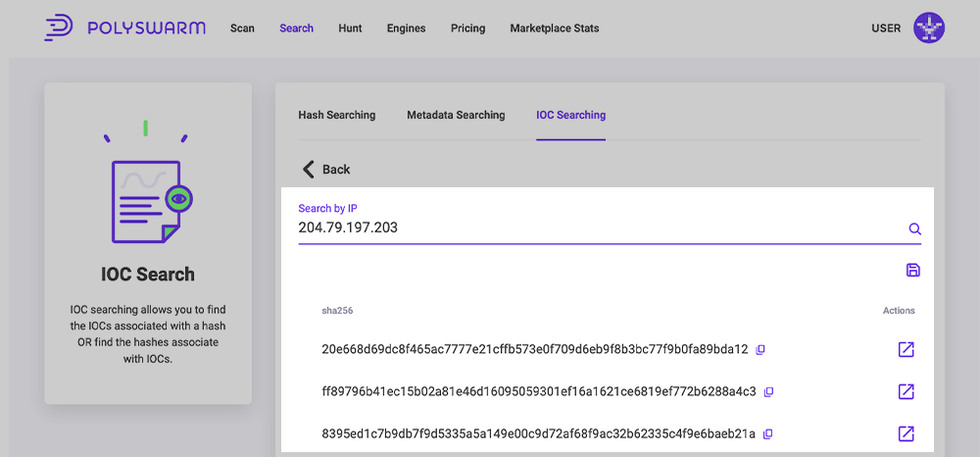Click hash text ff89796b41ec15b02a81...

(x=539, y=392)
